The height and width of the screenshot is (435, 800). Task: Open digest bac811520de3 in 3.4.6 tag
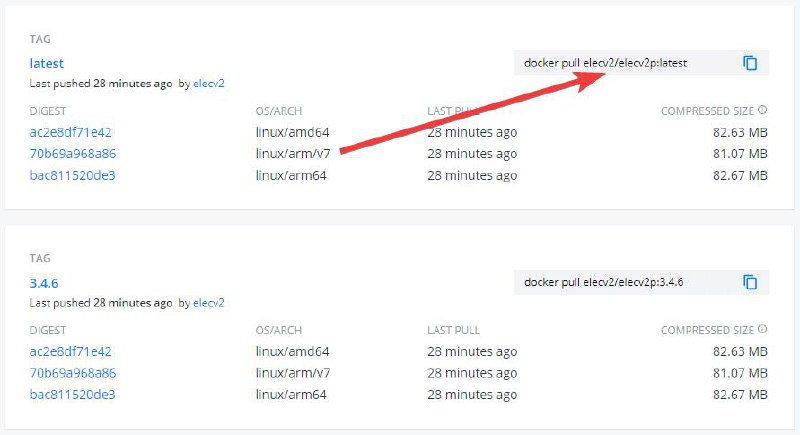coord(72,394)
